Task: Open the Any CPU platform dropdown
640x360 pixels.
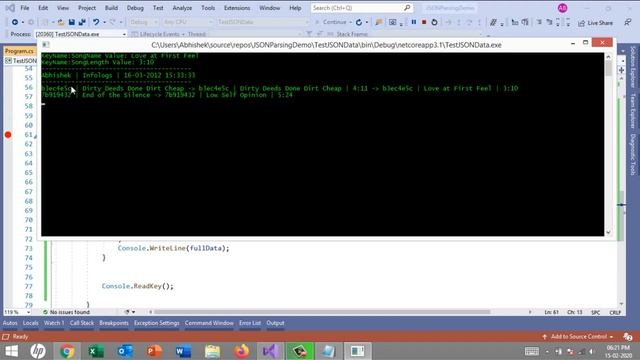Action: click(187, 22)
